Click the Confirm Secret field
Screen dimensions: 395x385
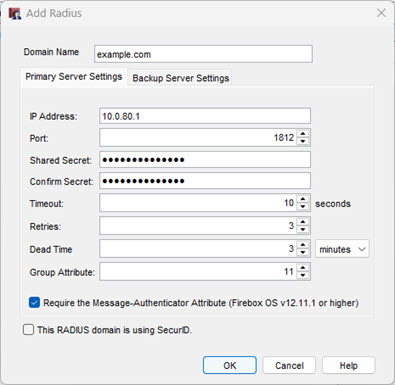tap(205, 181)
